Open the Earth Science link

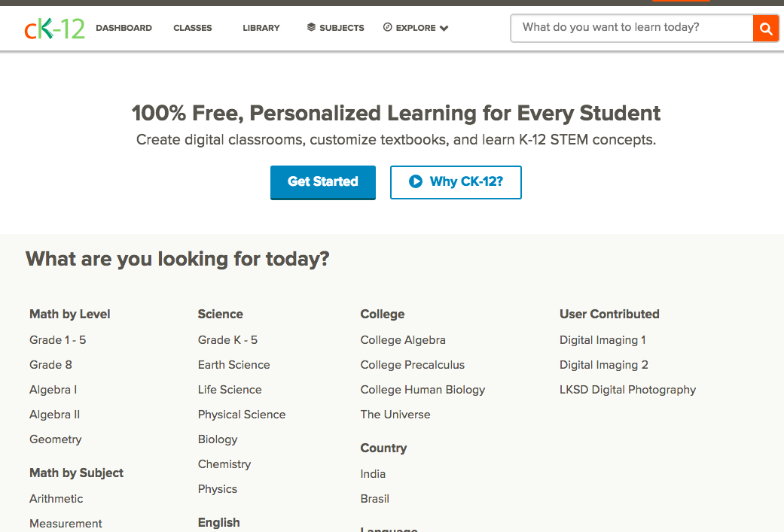click(x=233, y=365)
